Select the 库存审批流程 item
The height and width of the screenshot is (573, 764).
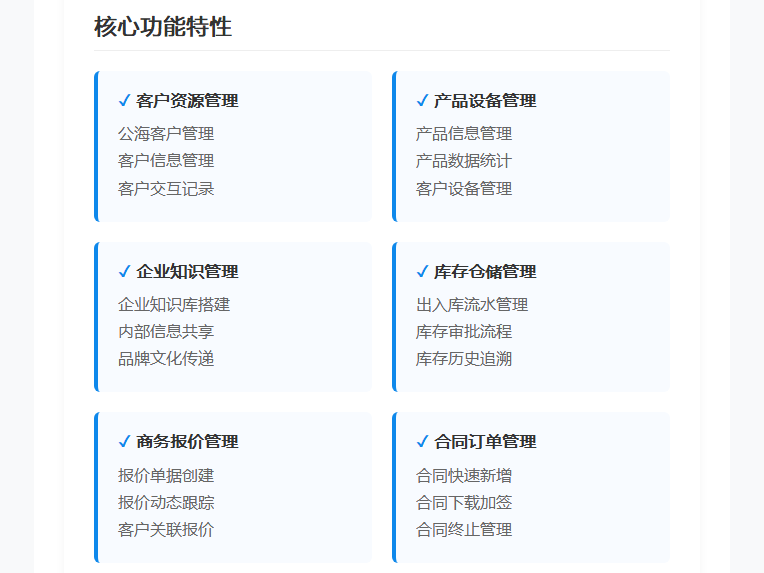[464, 332]
